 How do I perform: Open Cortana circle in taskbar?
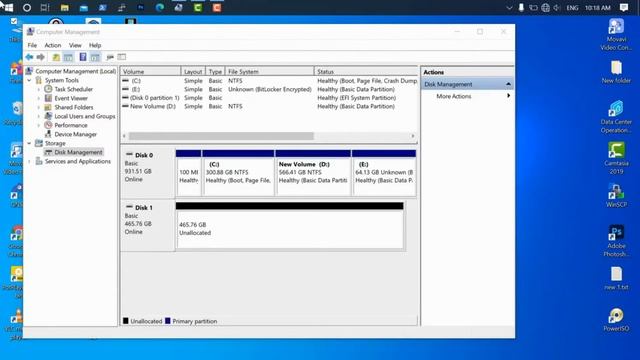coord(27,7)
